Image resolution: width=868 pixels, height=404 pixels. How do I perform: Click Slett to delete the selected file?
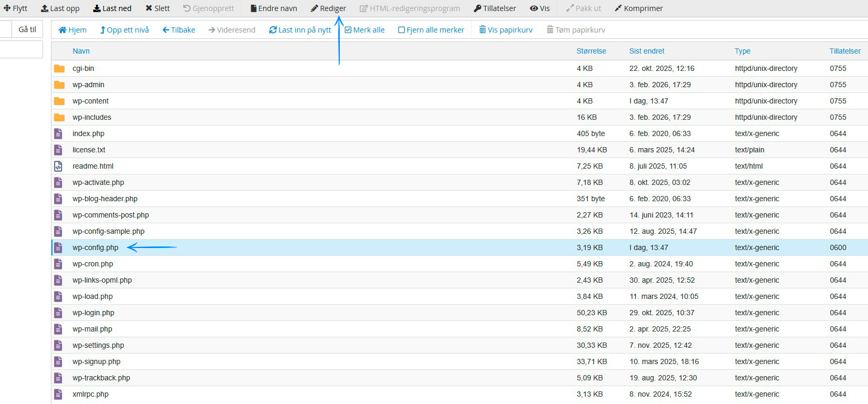158,8
